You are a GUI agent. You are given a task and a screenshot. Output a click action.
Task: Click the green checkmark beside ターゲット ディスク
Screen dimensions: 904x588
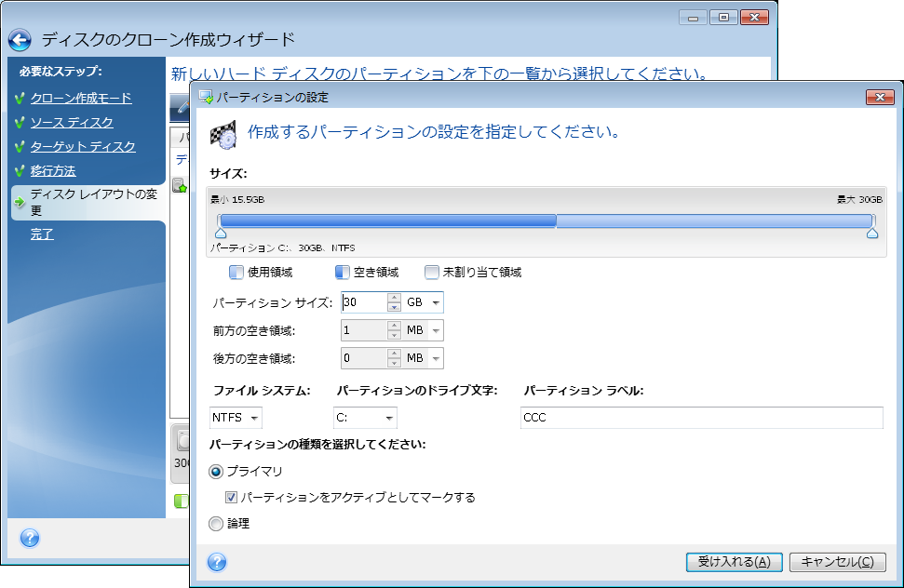pos(20,146)
